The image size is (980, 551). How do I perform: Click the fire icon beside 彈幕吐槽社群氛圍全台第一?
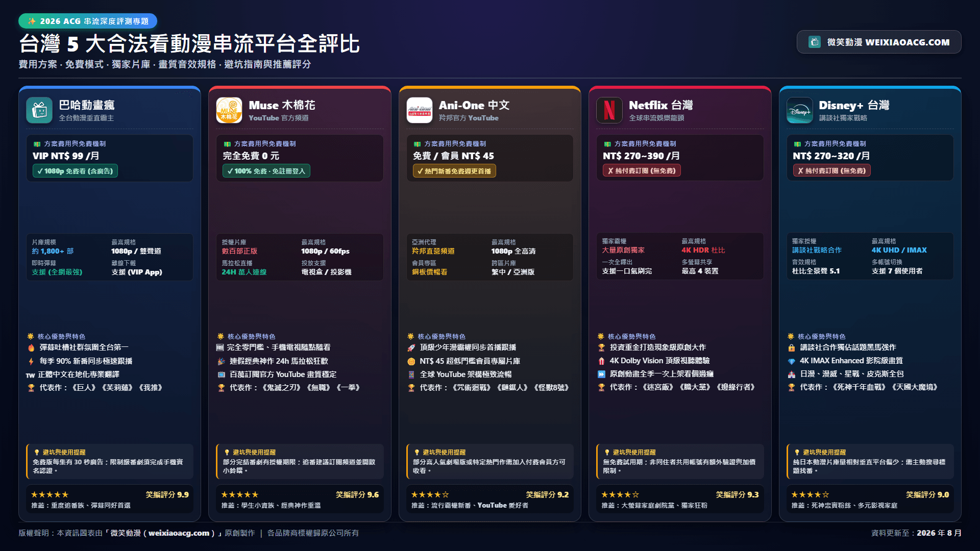point(31,347)
